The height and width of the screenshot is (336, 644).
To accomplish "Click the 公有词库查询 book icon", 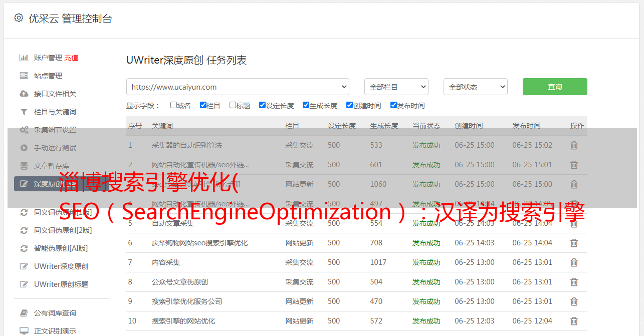I will 24,313.
